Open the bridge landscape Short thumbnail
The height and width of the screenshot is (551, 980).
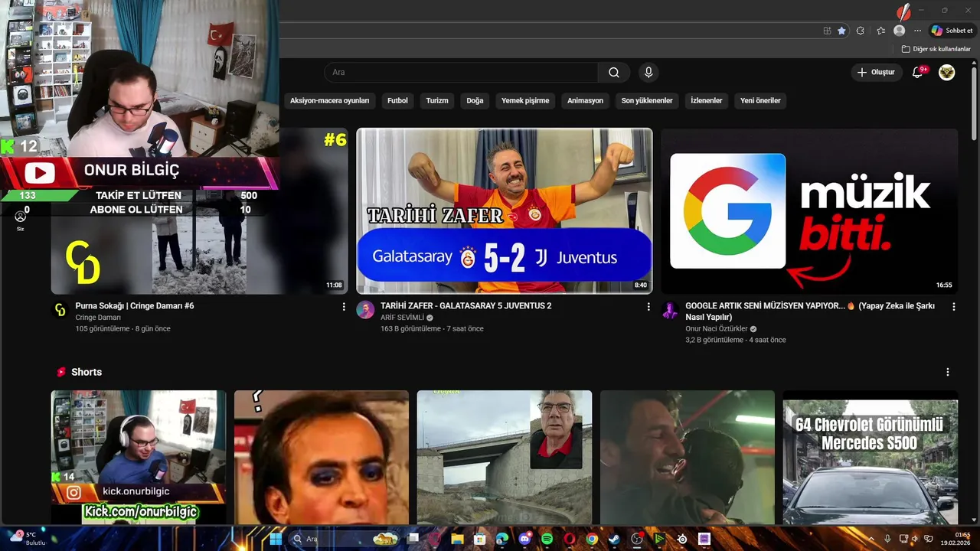coord(505,458)
